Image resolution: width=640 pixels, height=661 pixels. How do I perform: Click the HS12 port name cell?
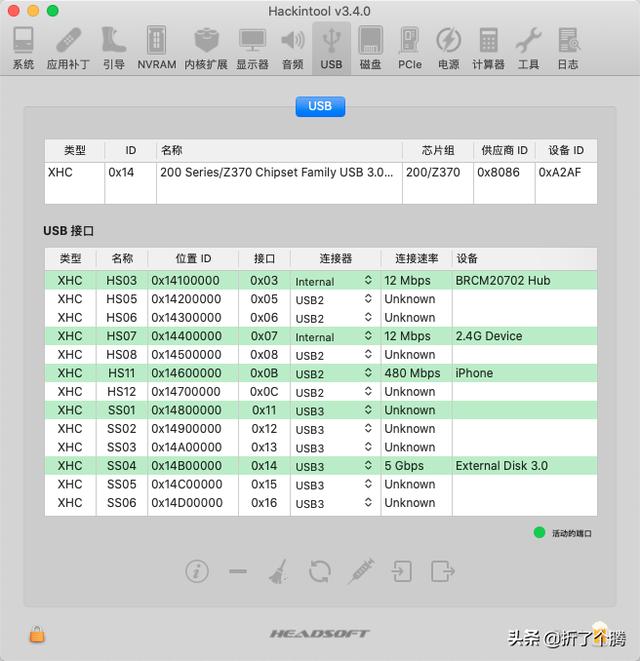tap(121, 392)
